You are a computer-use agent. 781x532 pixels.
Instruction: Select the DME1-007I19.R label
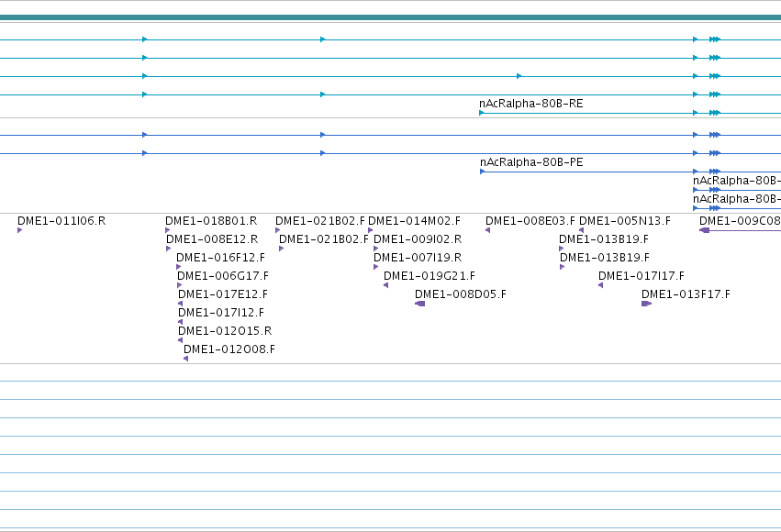[418, 258]
